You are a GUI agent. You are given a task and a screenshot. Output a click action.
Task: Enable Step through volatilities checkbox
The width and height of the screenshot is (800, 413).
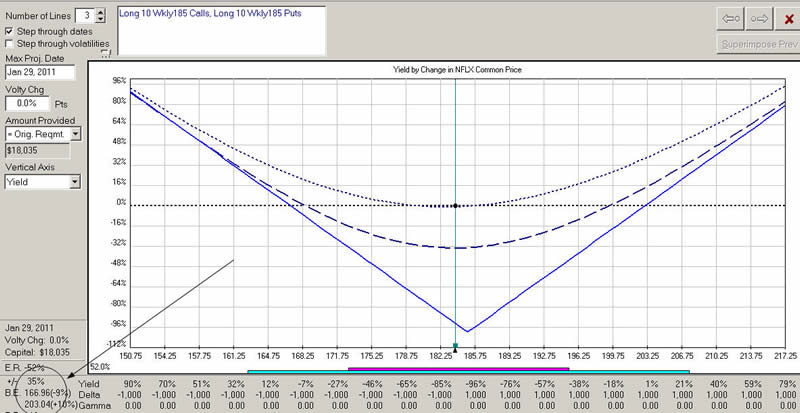(10, 44)
